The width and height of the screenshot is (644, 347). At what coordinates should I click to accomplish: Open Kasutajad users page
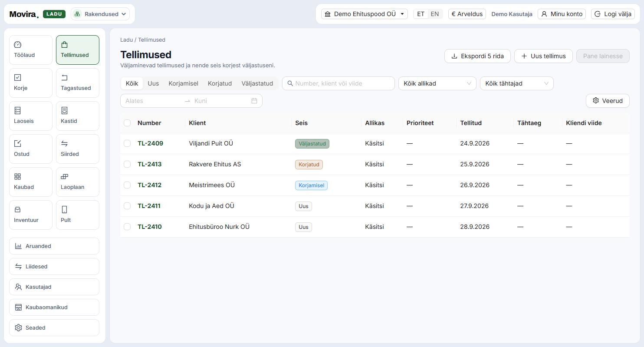tap(54, 287)
